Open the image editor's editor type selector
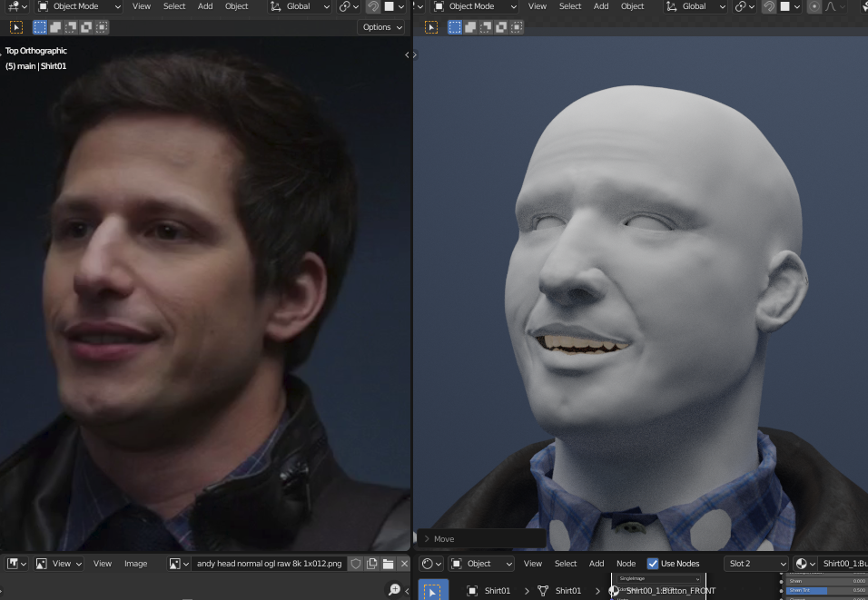Viewport: 868px width, 600px height. coord(16,564)
